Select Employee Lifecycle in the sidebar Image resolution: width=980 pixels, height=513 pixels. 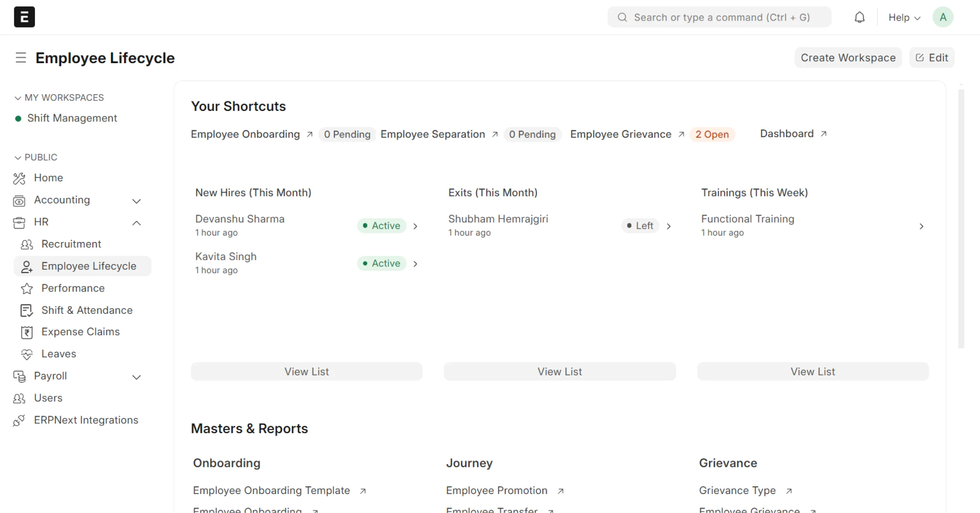(89, 266)
